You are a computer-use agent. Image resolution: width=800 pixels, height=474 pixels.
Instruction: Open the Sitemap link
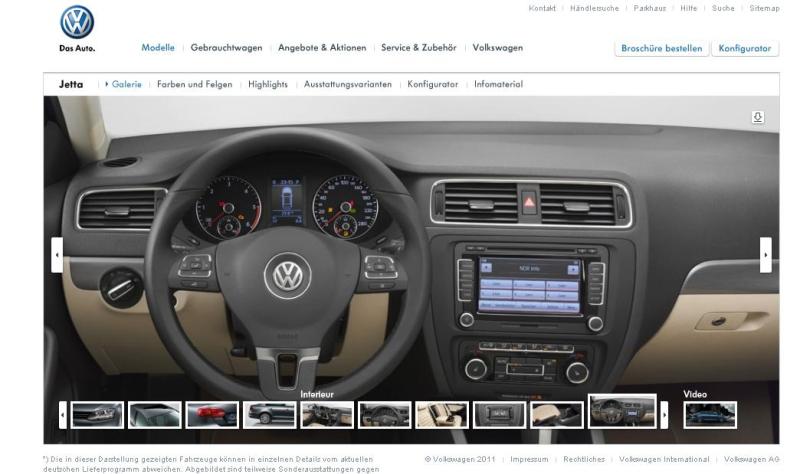click(x=764, y=8)
